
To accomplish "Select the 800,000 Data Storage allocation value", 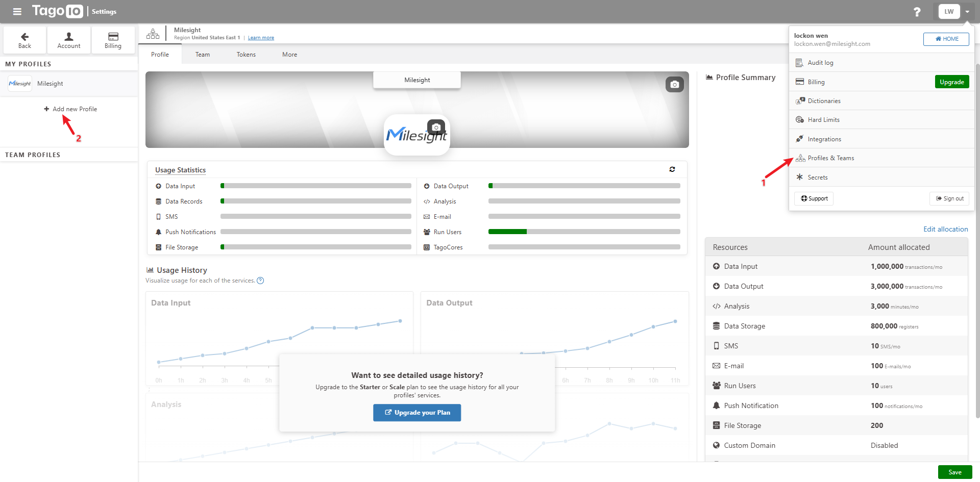I will [884, 326].
